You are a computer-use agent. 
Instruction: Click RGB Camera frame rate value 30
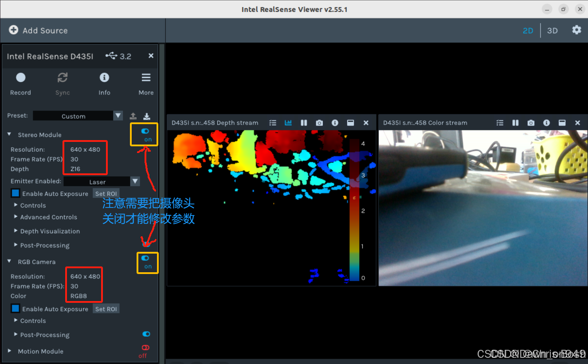point(74,286)
